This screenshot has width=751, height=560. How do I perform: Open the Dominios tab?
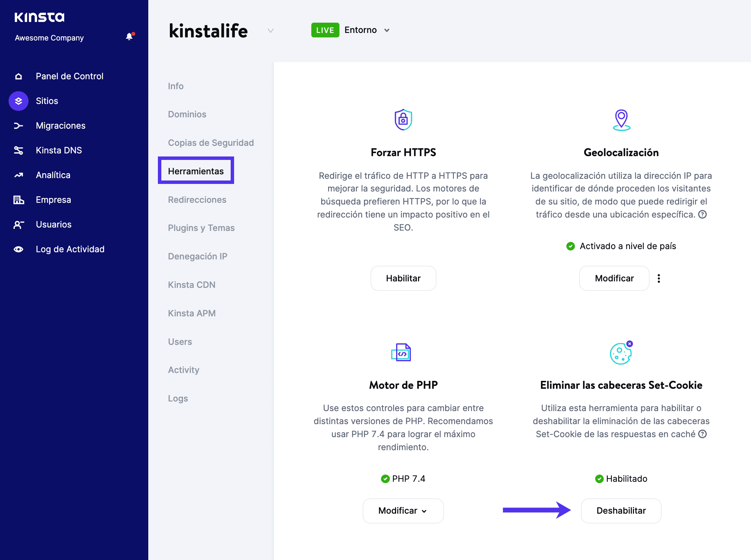(x=187, y=114)
